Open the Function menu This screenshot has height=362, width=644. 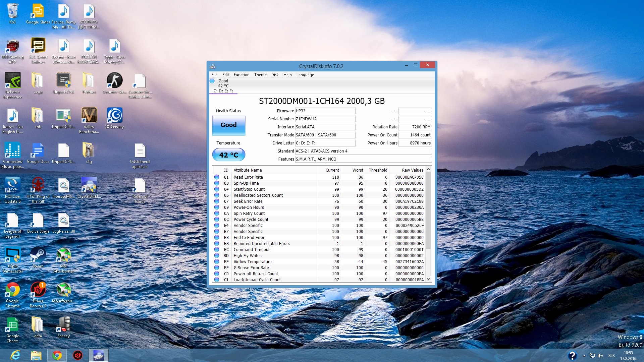(x=241, y=75)
